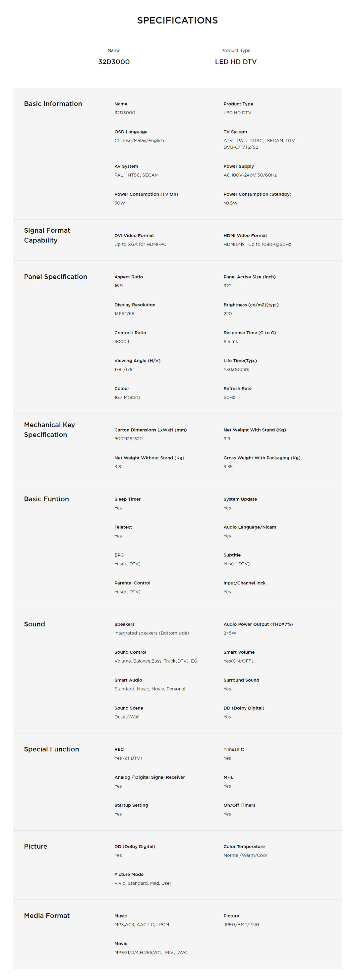Select the Signal Format Capability section title

click(47, 235)
